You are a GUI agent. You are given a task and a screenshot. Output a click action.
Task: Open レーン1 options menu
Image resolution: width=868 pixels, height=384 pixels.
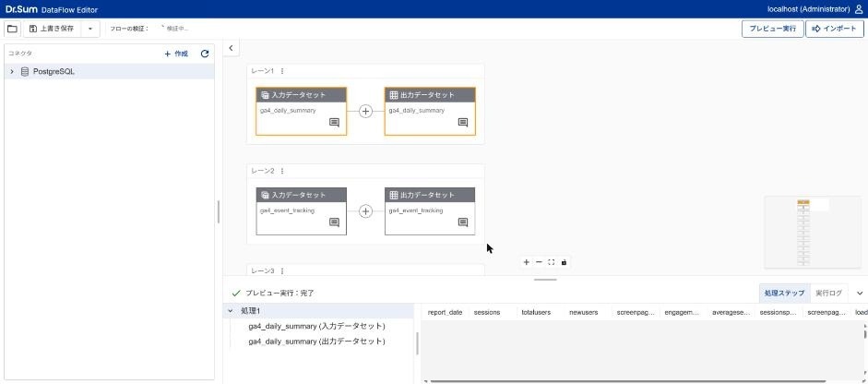(x=282, y=71)
